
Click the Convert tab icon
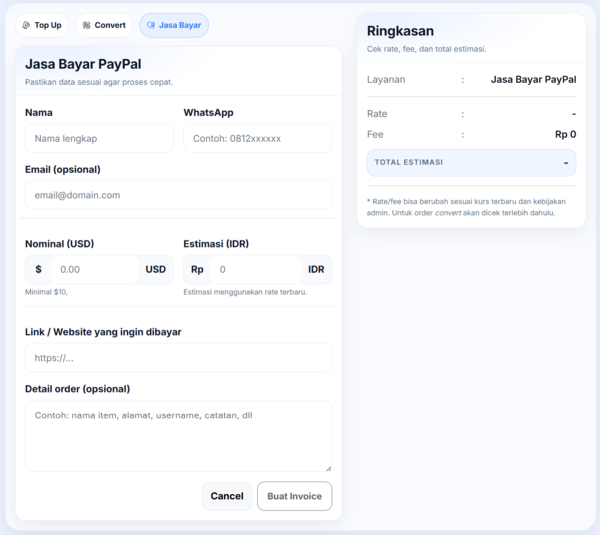coord(86,25)
